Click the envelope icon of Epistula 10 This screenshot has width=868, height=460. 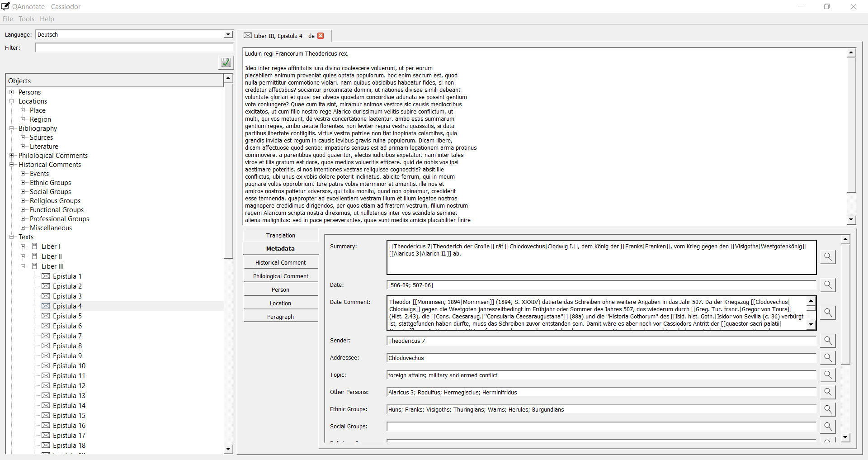[x=46, y=365]
